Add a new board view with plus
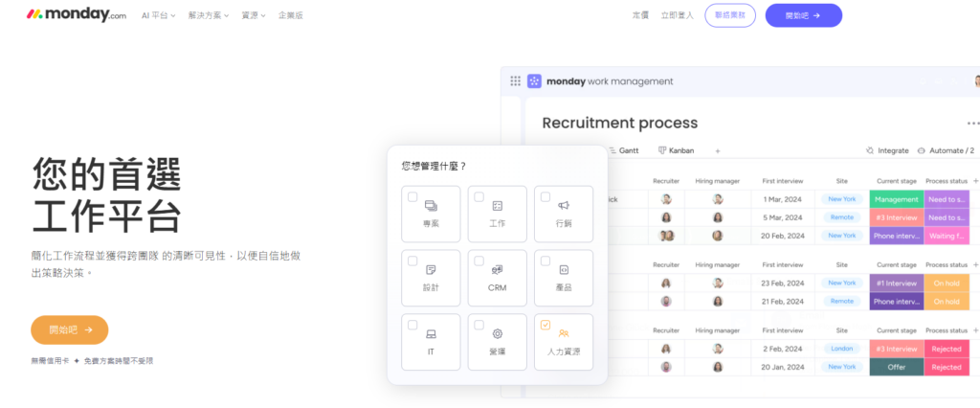The height and width of the screenshot is (408, 980). pyautogui.click(x=718, y=150)
